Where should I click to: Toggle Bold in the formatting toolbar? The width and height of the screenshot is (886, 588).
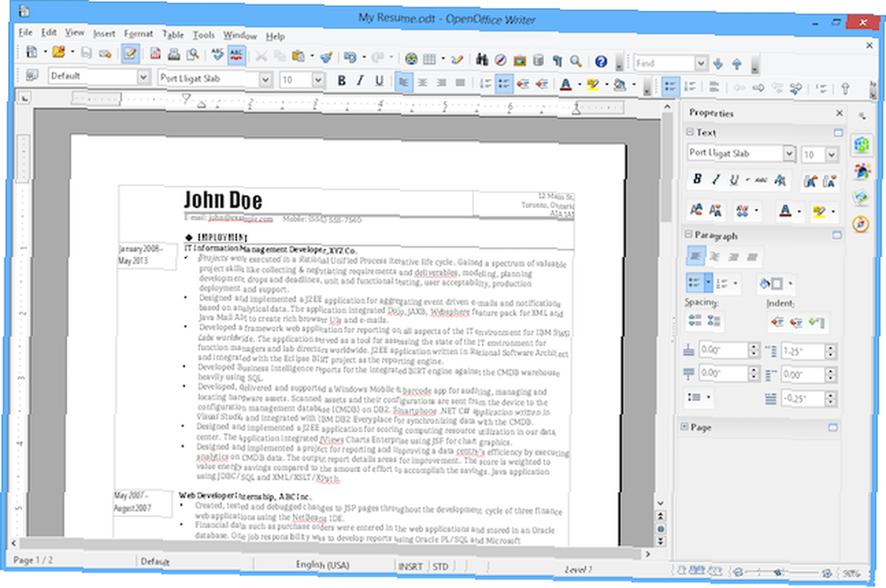[x=341, y=81]
